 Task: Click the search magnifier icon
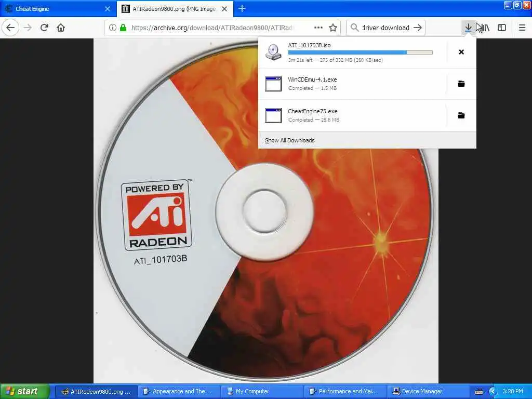pos(354,28)
